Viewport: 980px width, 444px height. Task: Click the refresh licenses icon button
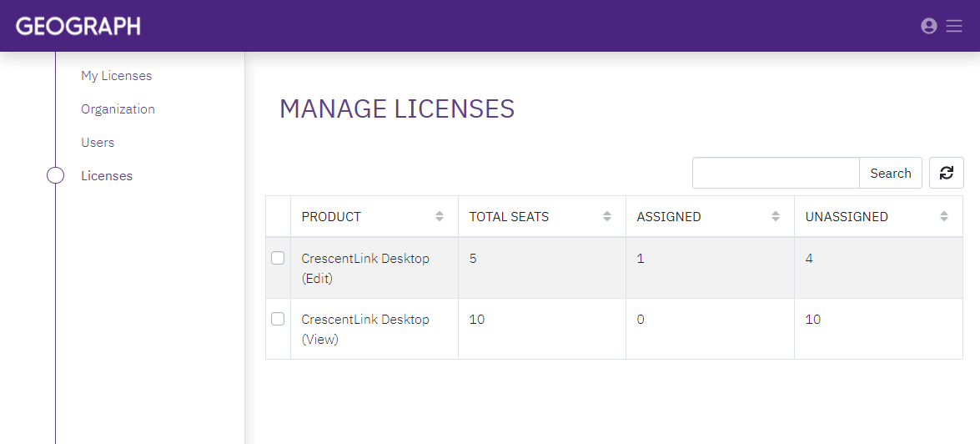pyautogui.click(x=947, y=173)
